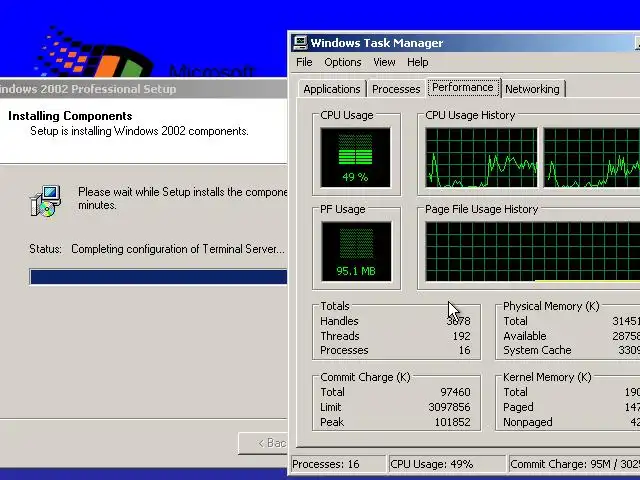Click Commit Charge Total value 97460
640x480 pixels.
456,392
